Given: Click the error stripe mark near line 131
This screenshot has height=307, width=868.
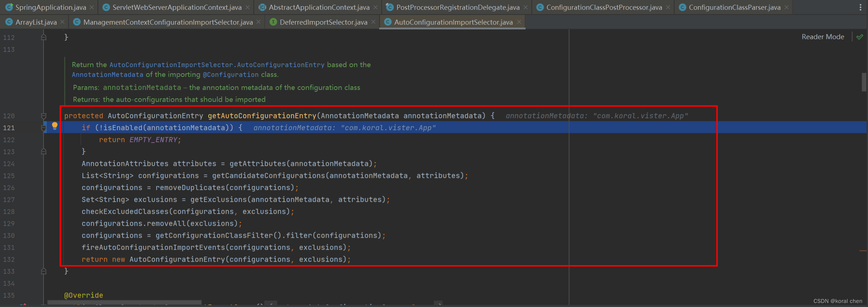Looking at the screenshot, I should [x=863, y=250].
